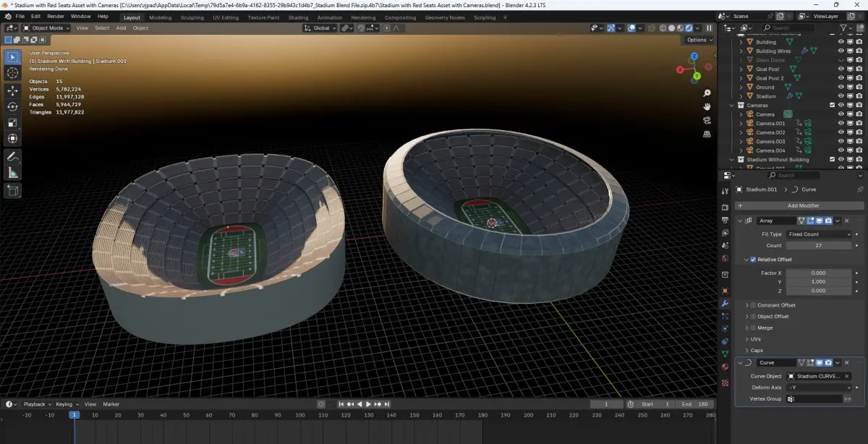Open the Deform Axis dropdown
Screen dimensions: 868x444
(x=819, y=388)
